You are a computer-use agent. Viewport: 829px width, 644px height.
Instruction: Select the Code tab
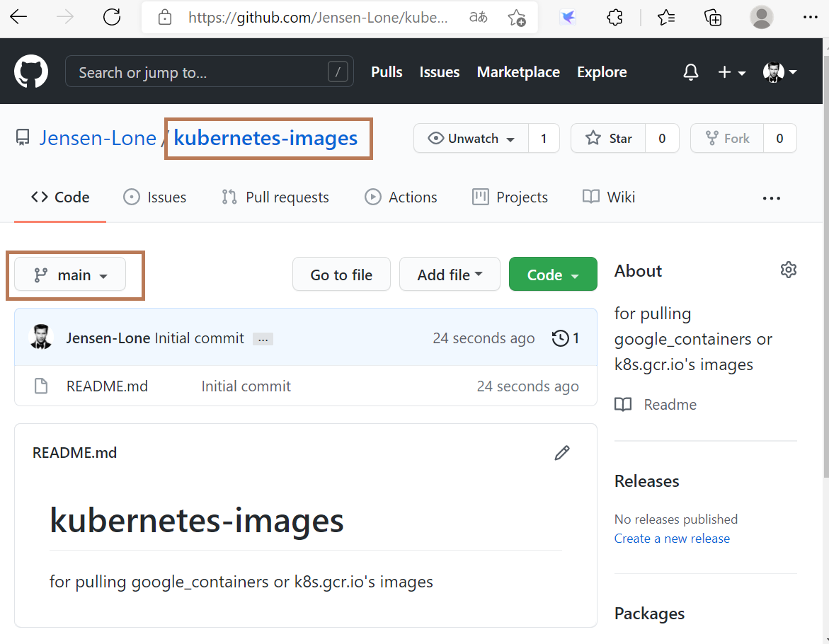click(60, 197)
